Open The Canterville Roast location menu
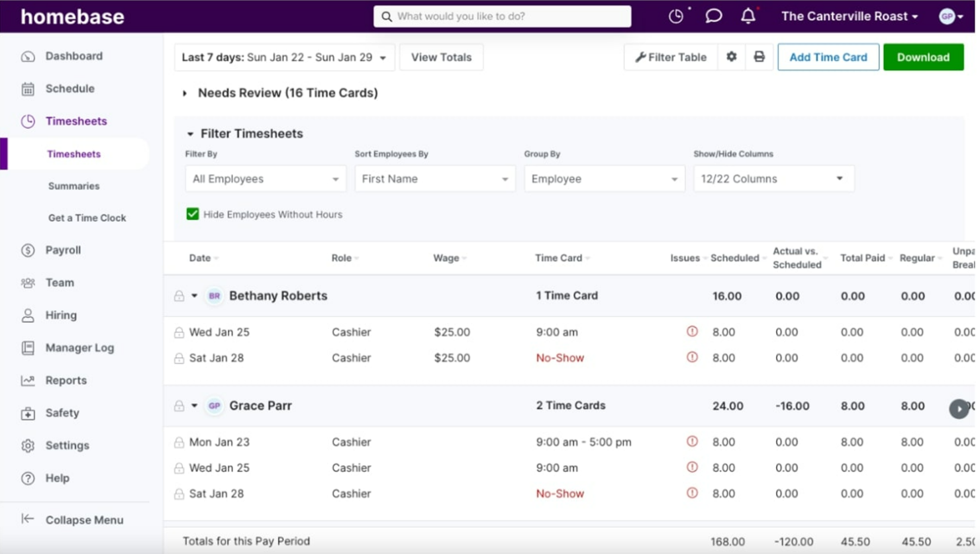The height and width of the screenshot is (554, 980). point(850,17)
